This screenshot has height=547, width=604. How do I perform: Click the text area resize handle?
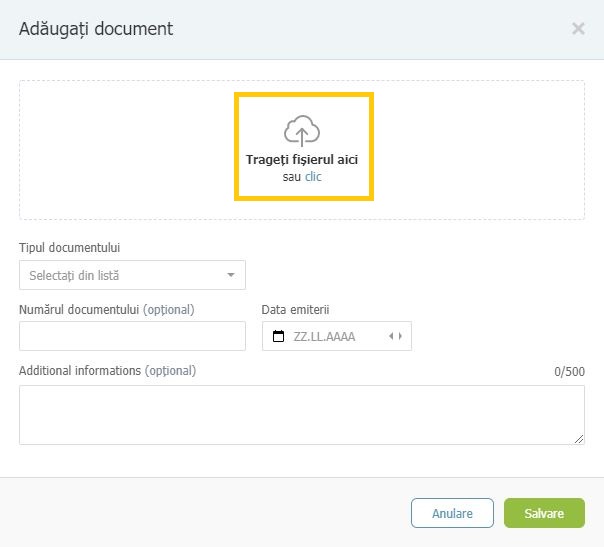click(579, 439)
